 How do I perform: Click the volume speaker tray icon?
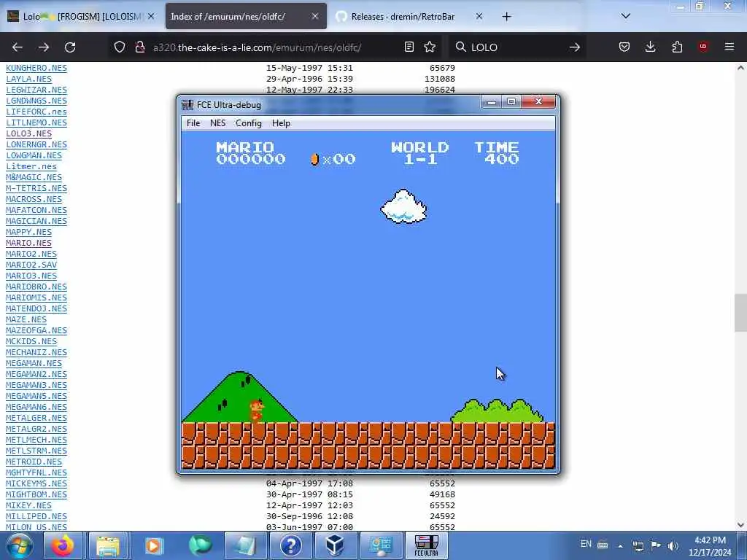click(673, 545)
